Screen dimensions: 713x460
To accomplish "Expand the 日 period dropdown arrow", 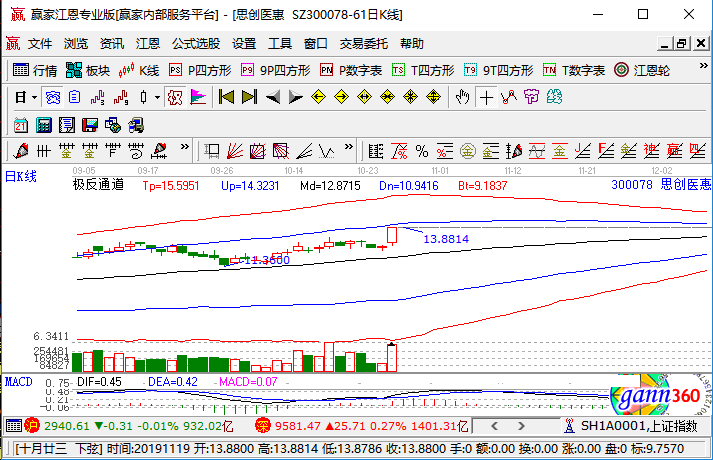I will coord(34,97).
